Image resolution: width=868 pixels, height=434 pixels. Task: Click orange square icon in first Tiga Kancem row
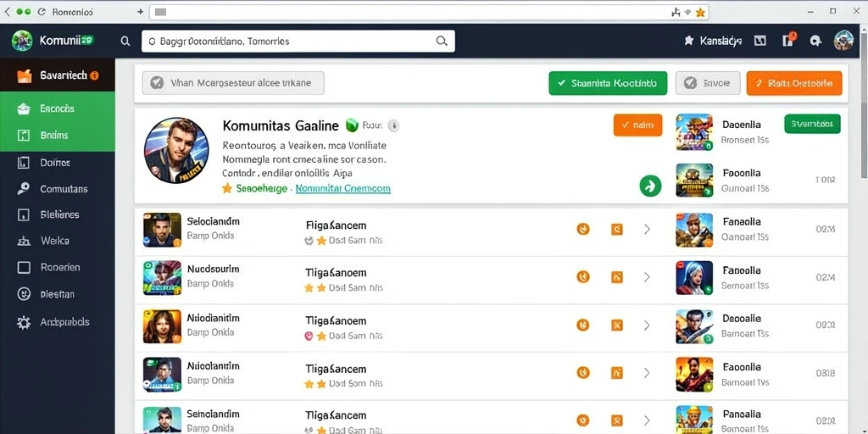(x=617, y=229)
